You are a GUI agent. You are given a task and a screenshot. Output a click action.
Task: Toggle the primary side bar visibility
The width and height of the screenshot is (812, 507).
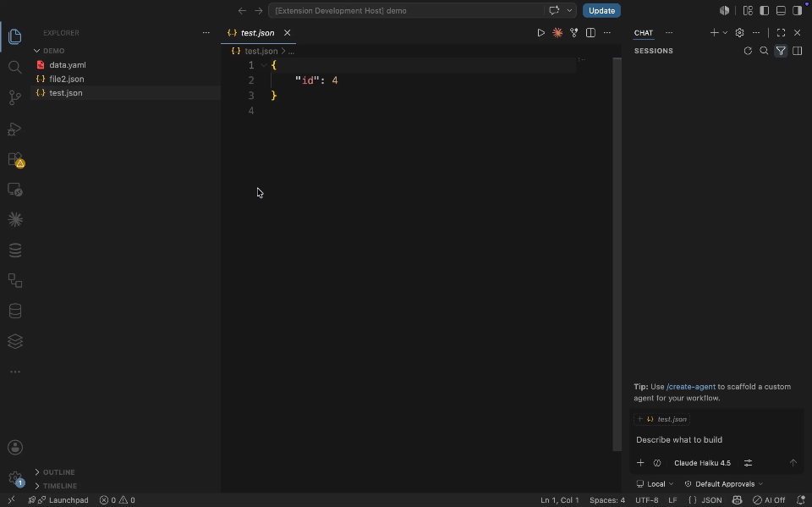click(765, 10)
